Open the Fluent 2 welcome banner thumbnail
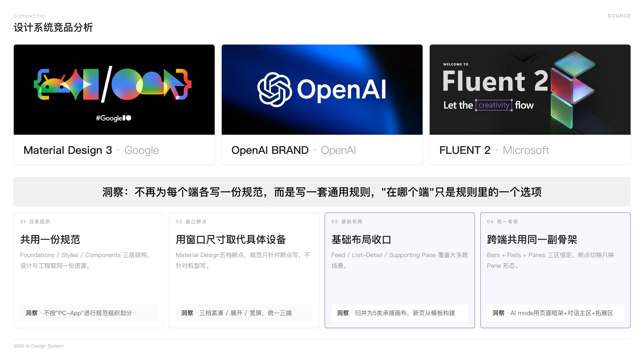 (x=530, y=90)
